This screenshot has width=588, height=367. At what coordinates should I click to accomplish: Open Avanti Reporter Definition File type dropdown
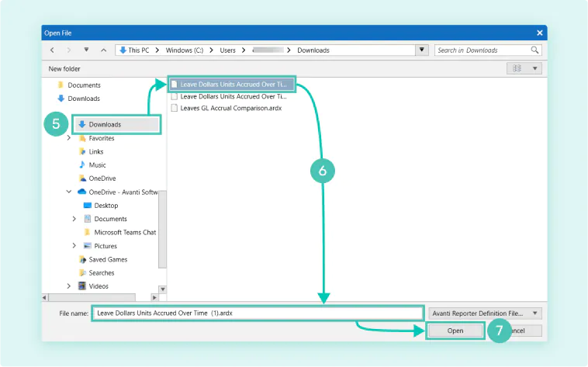click(x=485, y=313)
